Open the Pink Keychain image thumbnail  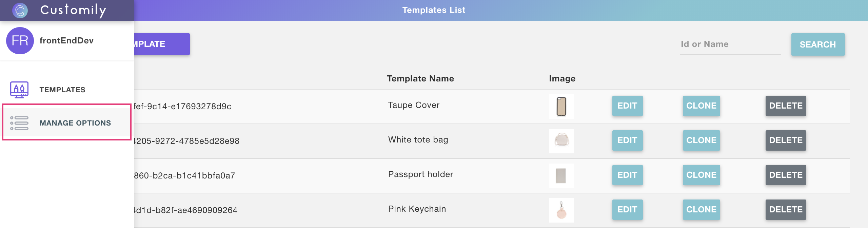pos(561,210)
